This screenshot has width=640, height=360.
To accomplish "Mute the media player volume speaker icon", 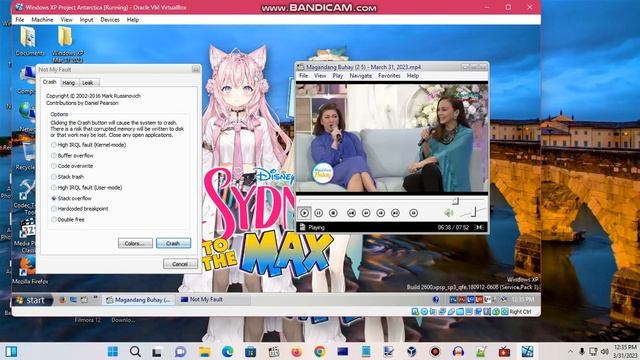I will pos(449,213).
